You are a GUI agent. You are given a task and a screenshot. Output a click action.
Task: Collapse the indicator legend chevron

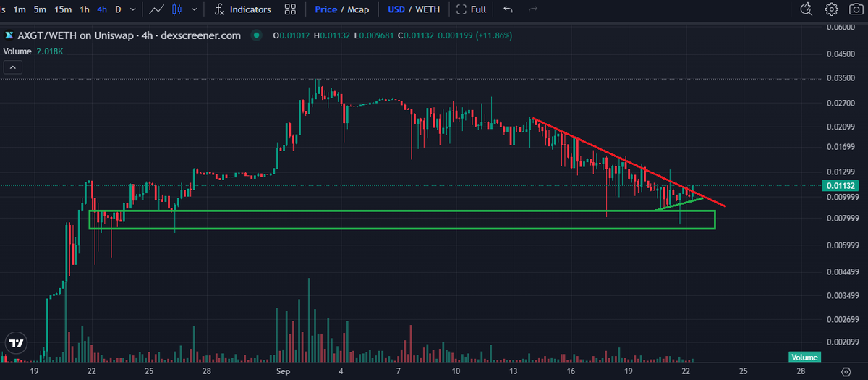12,67
